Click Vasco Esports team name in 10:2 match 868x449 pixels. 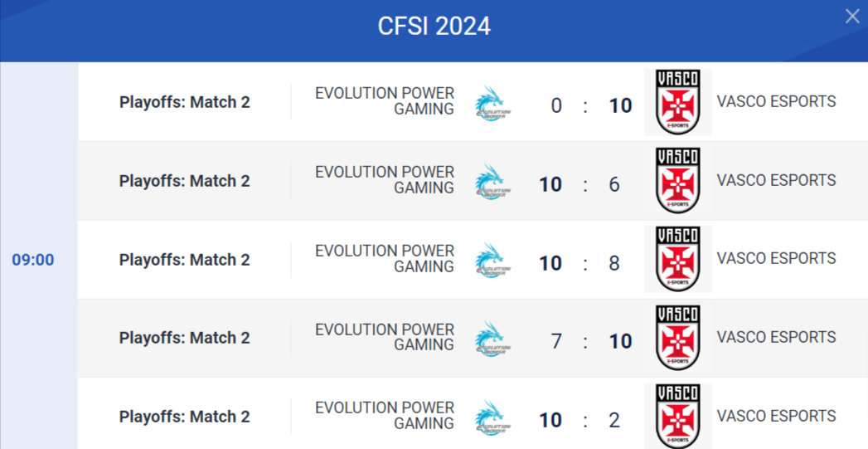point(776,416)
